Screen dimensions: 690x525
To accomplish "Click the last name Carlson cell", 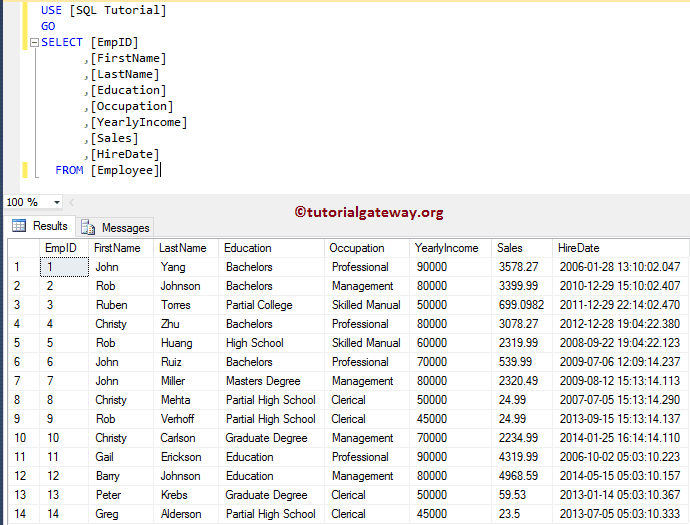I will point(186,438).
